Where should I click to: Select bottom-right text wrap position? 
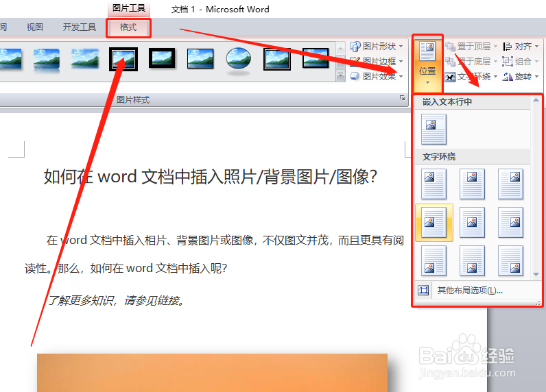pos(510,261)
